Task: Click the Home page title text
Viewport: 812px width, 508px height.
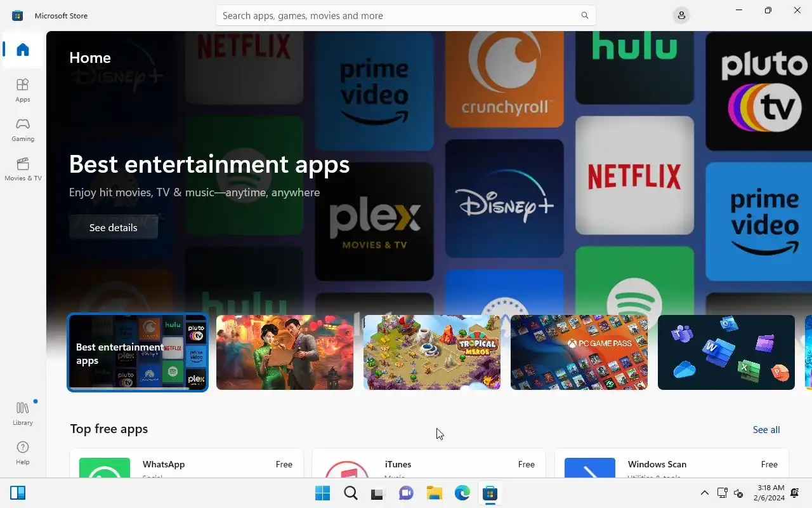Action: tap(90, 58)
